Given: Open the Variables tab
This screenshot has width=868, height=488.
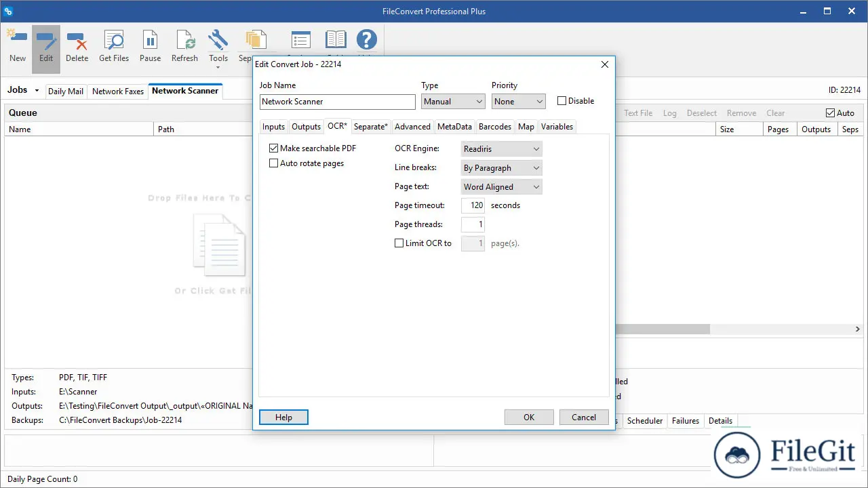Looking at the screenshot, I should point(557,127).
